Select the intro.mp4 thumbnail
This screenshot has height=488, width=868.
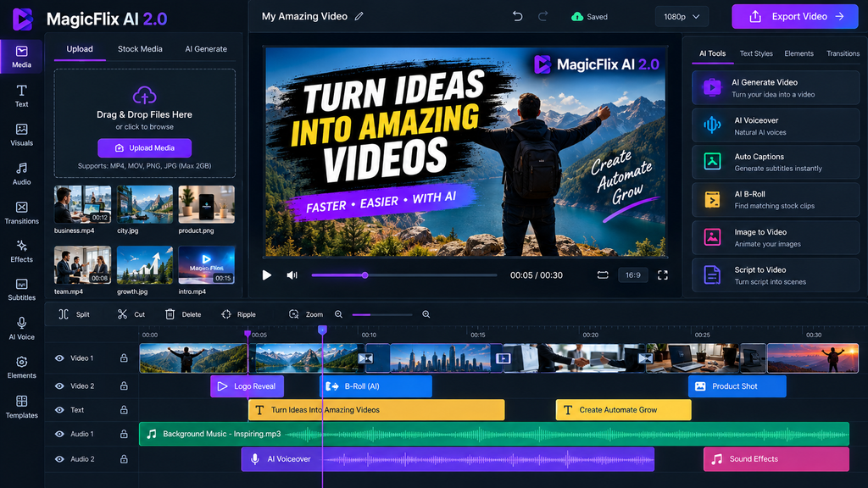(x=207, y=265)
